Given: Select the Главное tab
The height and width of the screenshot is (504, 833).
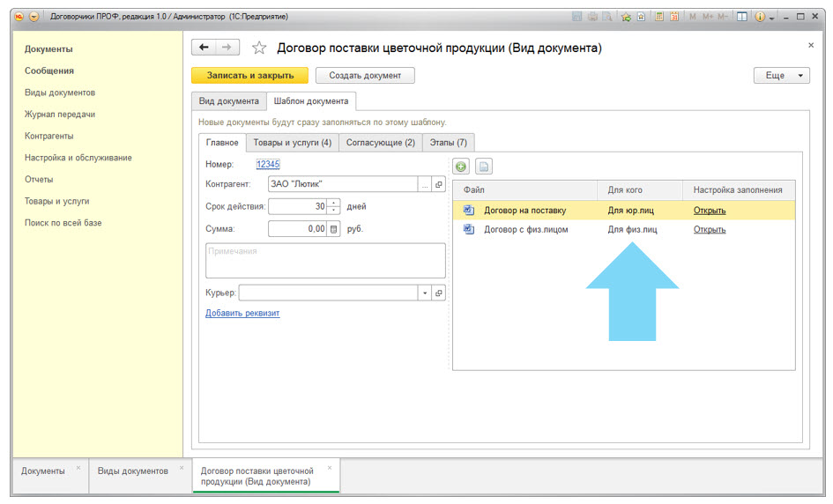Looking at the screenshot, I should coord(222,143).
